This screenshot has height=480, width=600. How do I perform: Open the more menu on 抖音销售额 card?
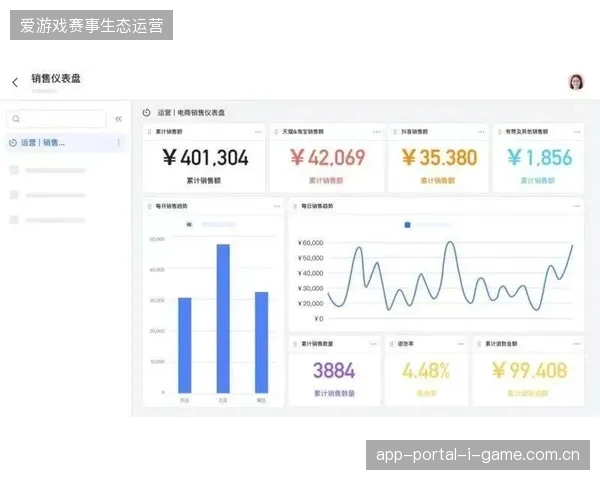481,132
